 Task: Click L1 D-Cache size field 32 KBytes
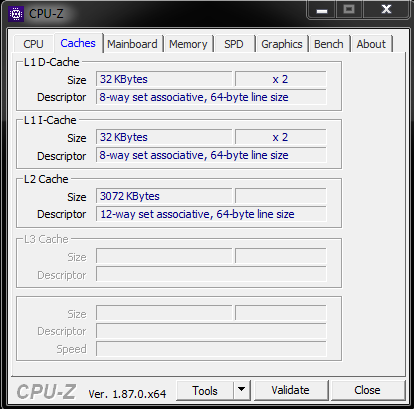pos(164,79)
